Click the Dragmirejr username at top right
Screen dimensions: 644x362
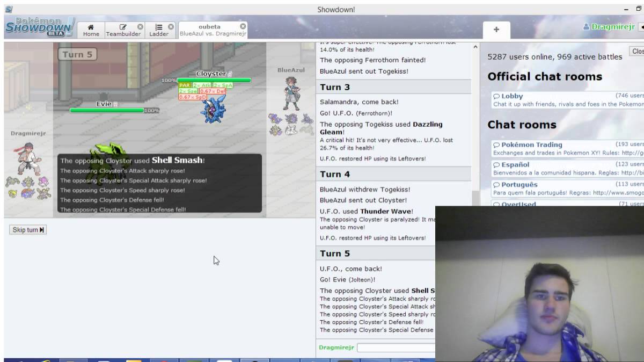tap(609, 26)
